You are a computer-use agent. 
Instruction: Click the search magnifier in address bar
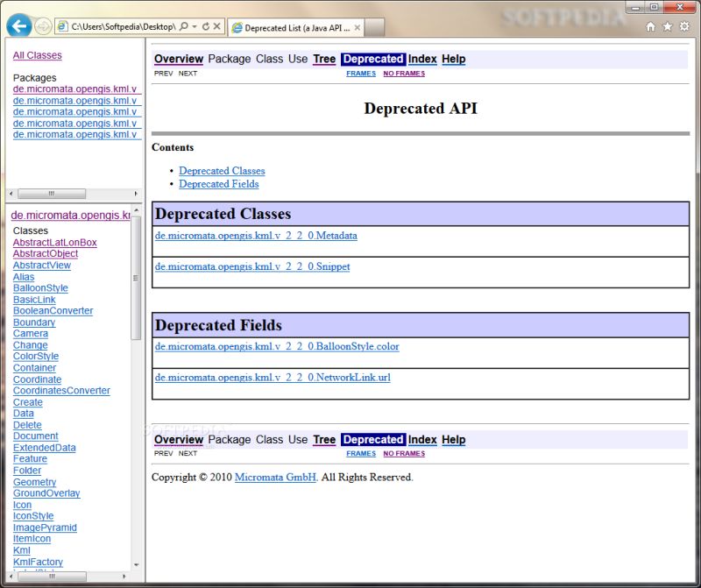(x=183, y=26)
